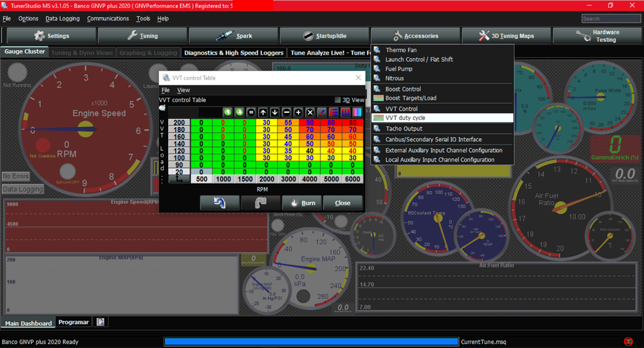
Task: Select the 200 load row header cell
Action: coord(179,123)
